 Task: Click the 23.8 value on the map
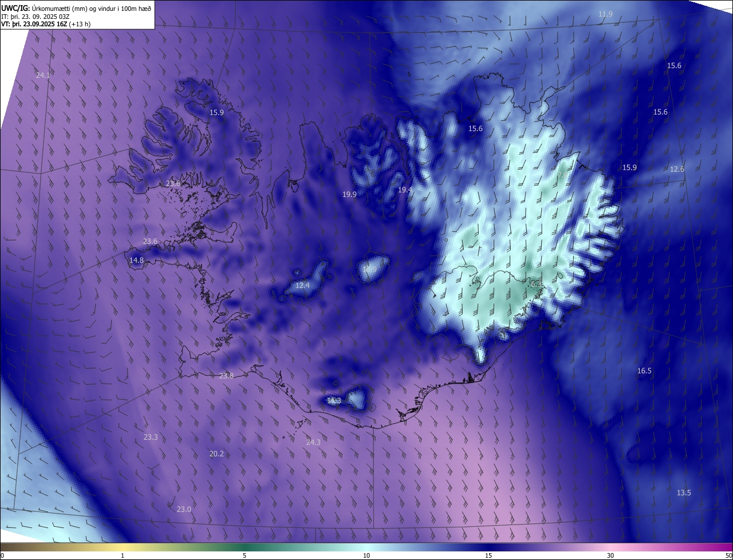tap(226, 376)
